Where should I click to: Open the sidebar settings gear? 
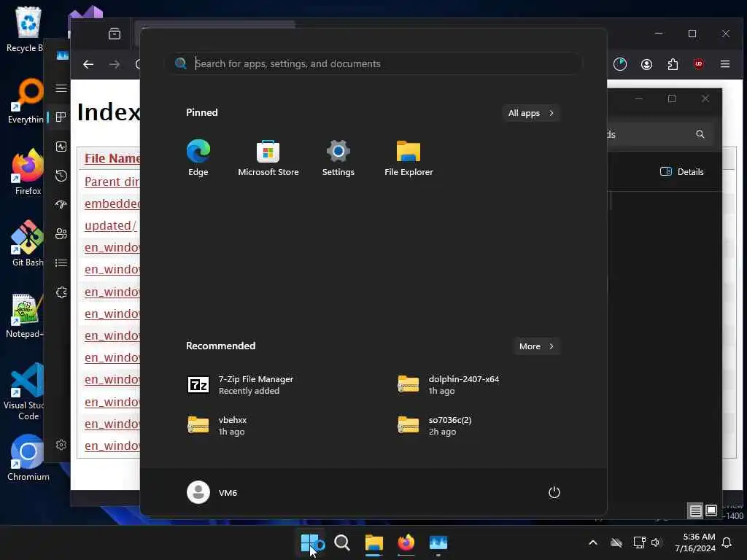pos(61,445)
